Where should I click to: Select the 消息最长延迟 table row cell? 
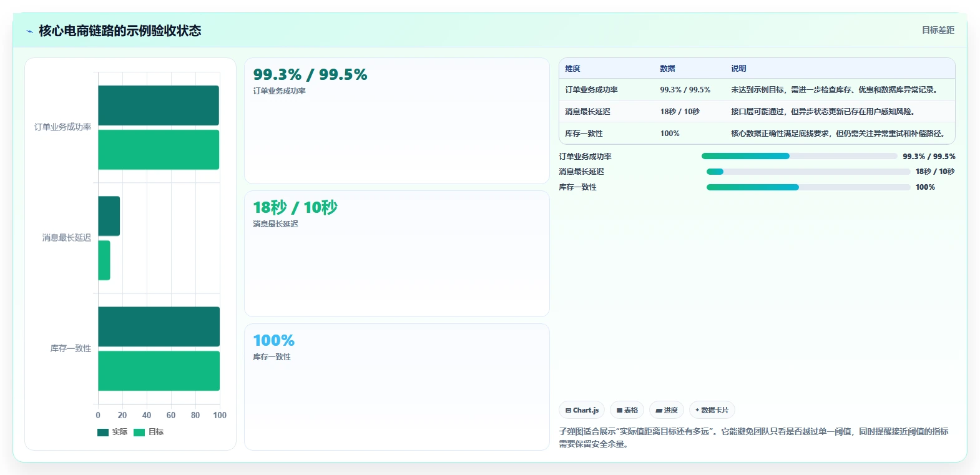[588, 112]
